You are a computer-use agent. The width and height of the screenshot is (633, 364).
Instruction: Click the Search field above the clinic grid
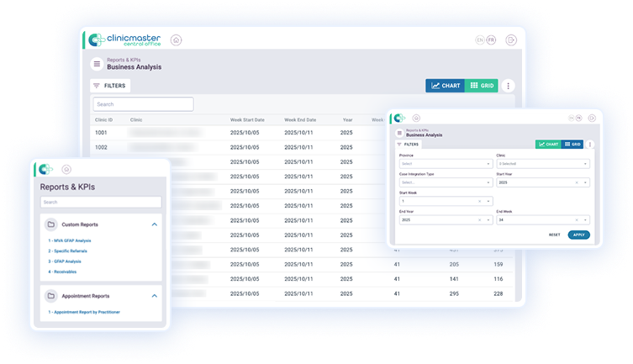pos(143,104)
